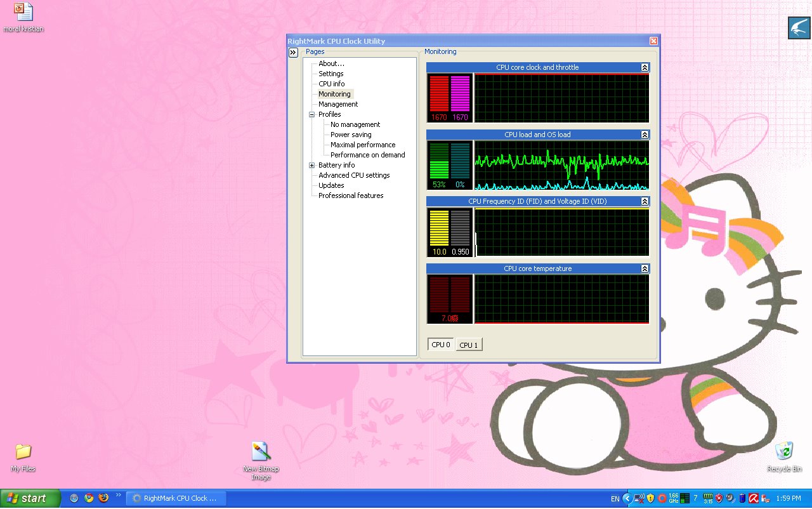Open the yellow security shield tray icon
This screenshot has height=509, width=812.
(x=650, y=498)
